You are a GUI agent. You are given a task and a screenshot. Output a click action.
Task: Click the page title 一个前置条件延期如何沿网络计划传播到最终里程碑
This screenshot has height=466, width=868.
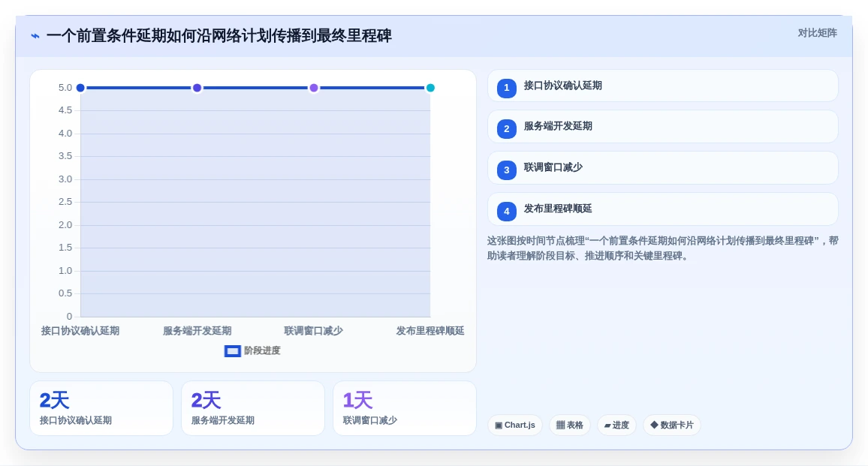pyautogui.click(x=219, y=36)
